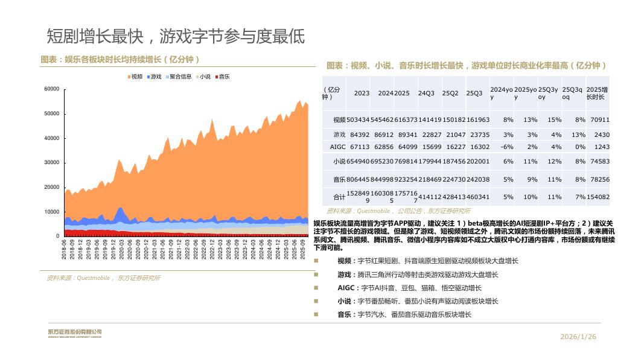Click y-axis label 30000
This screenshot has width=644, height=362.
tap(52, 162)
